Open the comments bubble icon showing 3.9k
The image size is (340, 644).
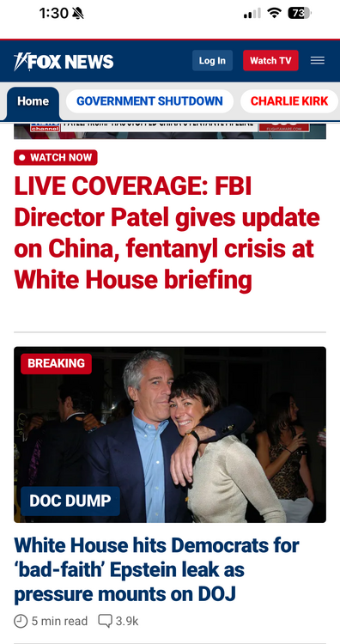pyautogui.click(x=105, y=621)
